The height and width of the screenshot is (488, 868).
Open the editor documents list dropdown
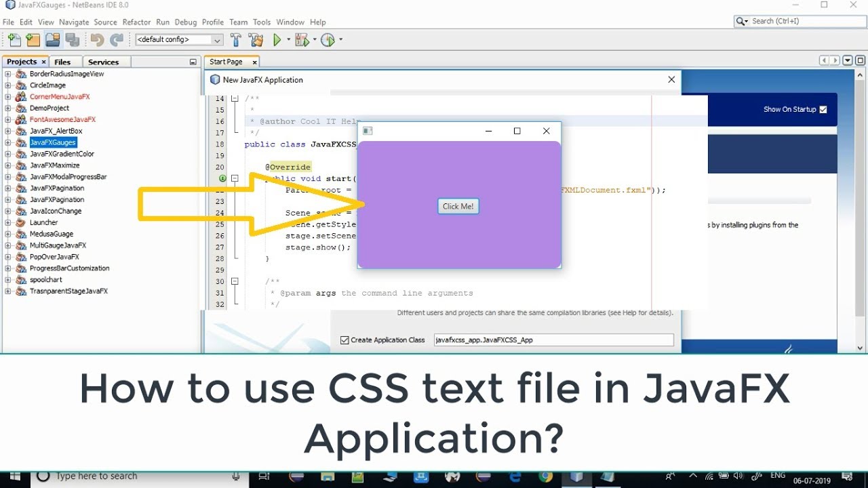(x=848, y=60)
